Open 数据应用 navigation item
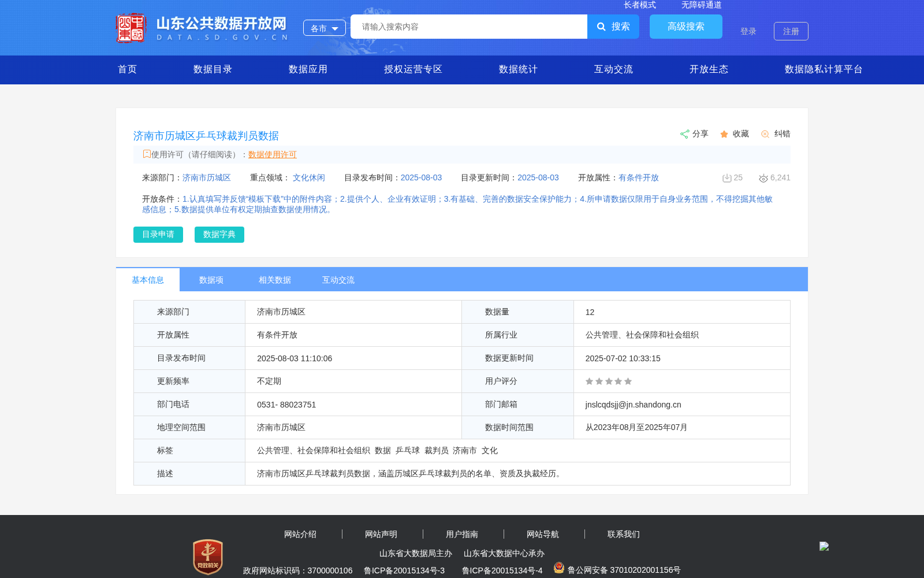Image resolution: width=924 pixels, height=578 pixels. (x=308, y=69)
